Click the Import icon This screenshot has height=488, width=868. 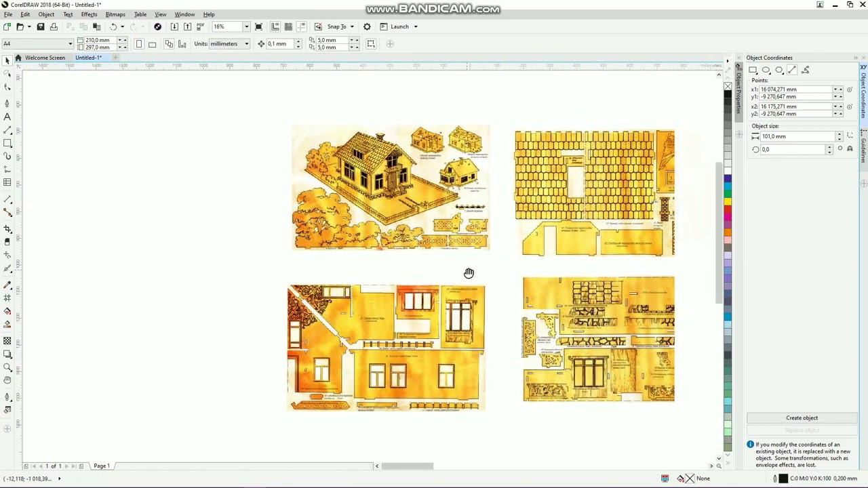click(174, 26)
